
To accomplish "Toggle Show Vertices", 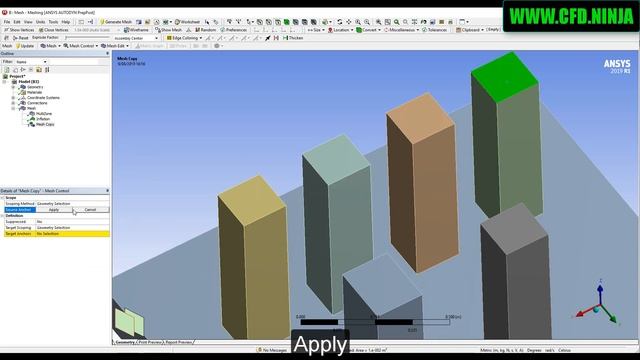I will click(19, 30).
